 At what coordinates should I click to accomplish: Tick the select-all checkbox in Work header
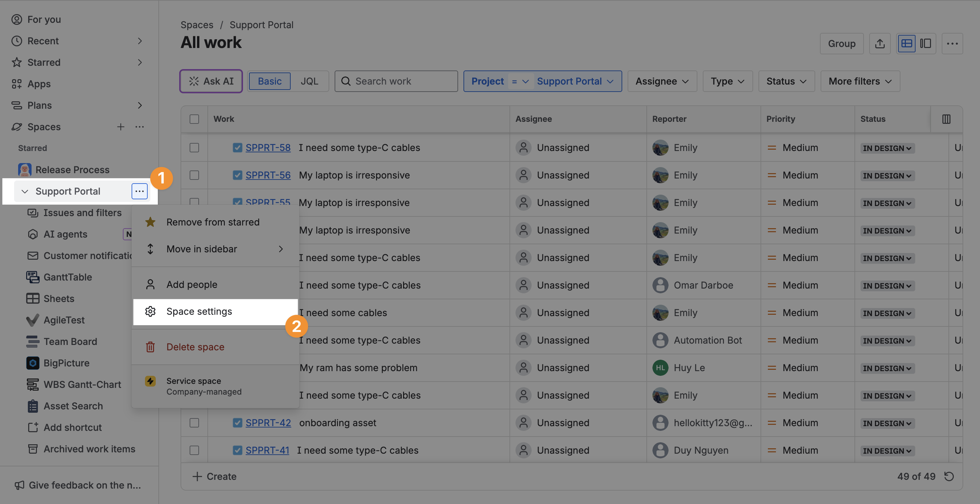(x=194, y=119)
